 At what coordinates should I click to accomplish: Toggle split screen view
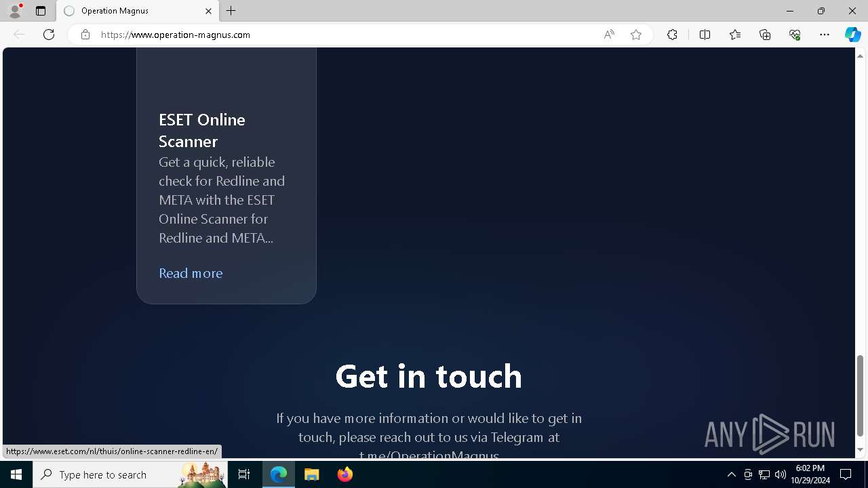[x=705, y=35]
